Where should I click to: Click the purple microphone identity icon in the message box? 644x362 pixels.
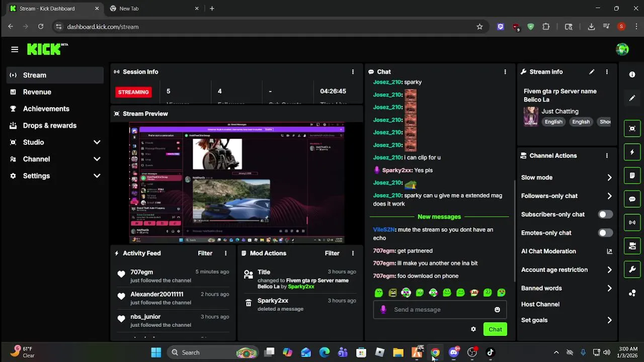[383, 310]
